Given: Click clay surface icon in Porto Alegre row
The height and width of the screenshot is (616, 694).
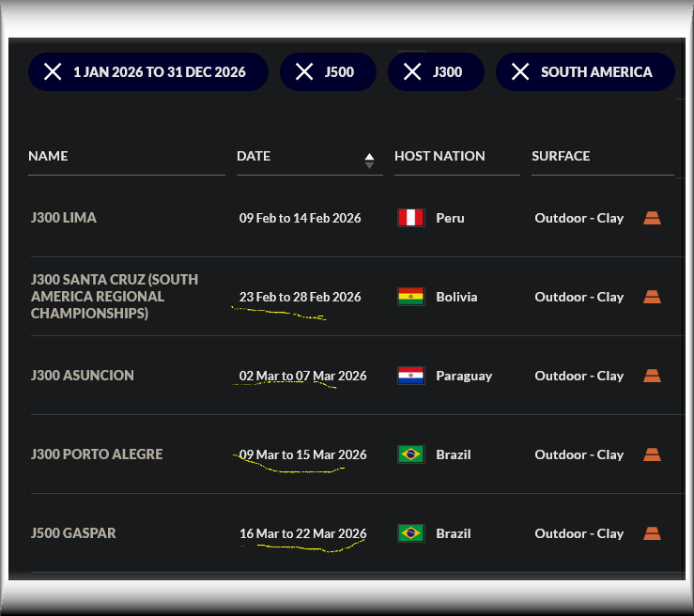Looking at the screenshot, I should (x=652, y=454).
